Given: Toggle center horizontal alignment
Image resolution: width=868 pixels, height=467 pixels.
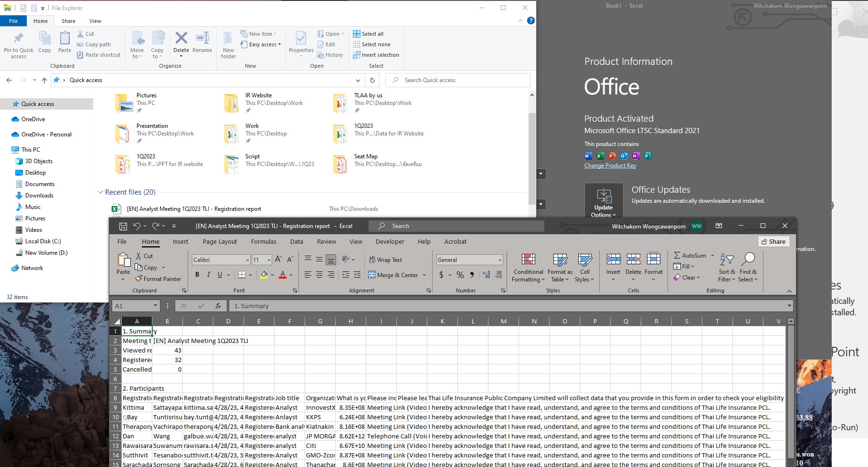Looking at the screenshot, I should tap(319, 275).
